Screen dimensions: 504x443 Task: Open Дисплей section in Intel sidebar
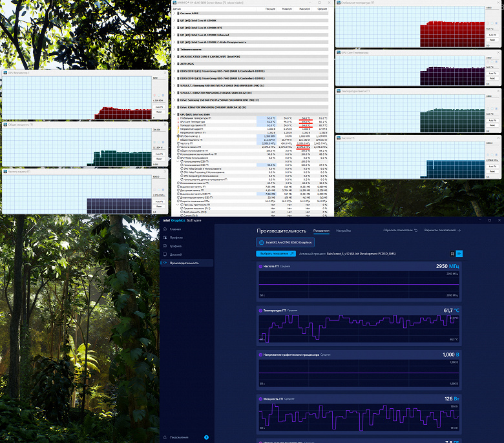click(x=176, y=254)
